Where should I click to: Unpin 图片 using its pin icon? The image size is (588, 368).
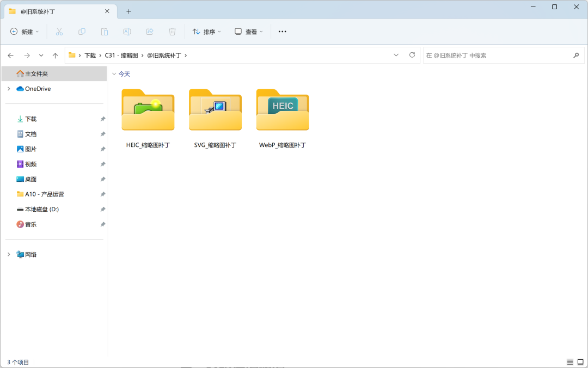tap(103, 149)
